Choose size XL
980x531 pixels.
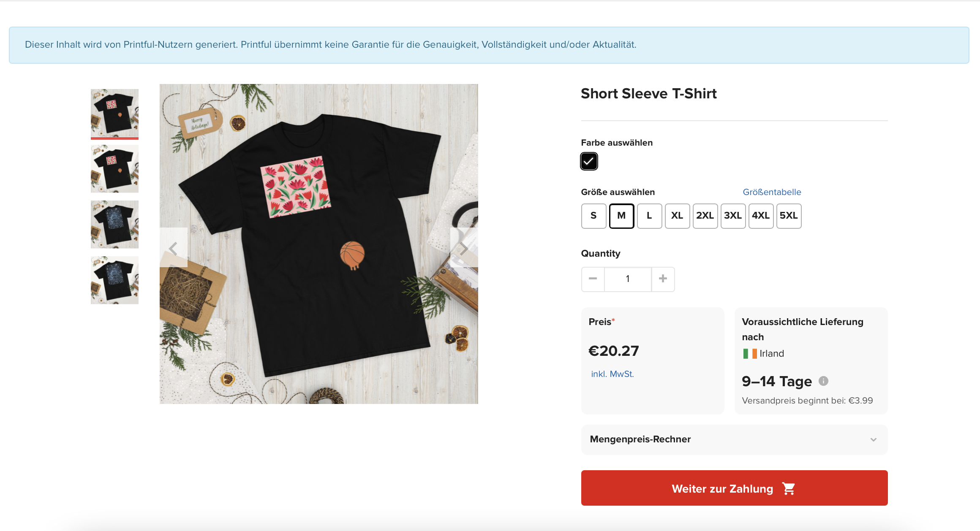(x=677, y=216)
